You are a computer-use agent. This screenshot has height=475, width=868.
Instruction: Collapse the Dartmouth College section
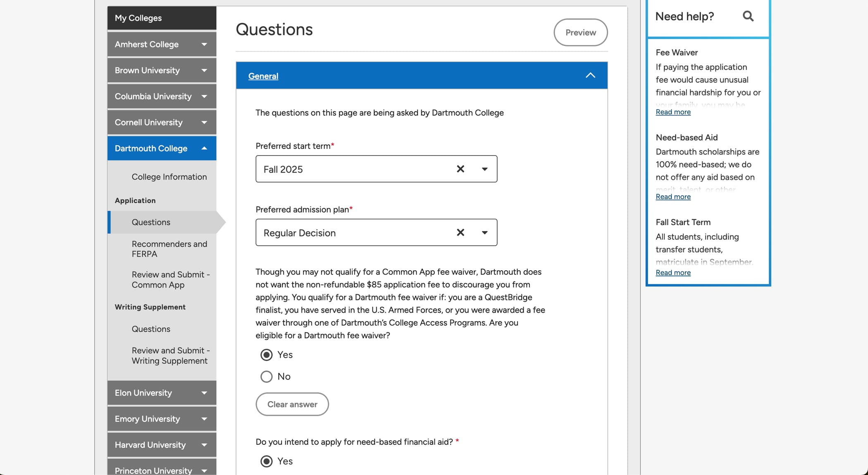[203, 148]
